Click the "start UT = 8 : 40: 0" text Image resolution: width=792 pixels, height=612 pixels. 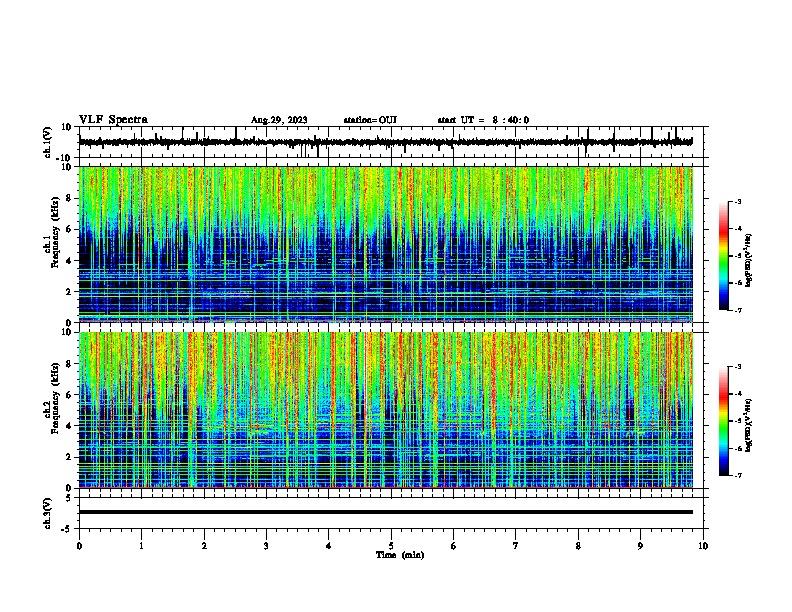[x=483, y=120]
